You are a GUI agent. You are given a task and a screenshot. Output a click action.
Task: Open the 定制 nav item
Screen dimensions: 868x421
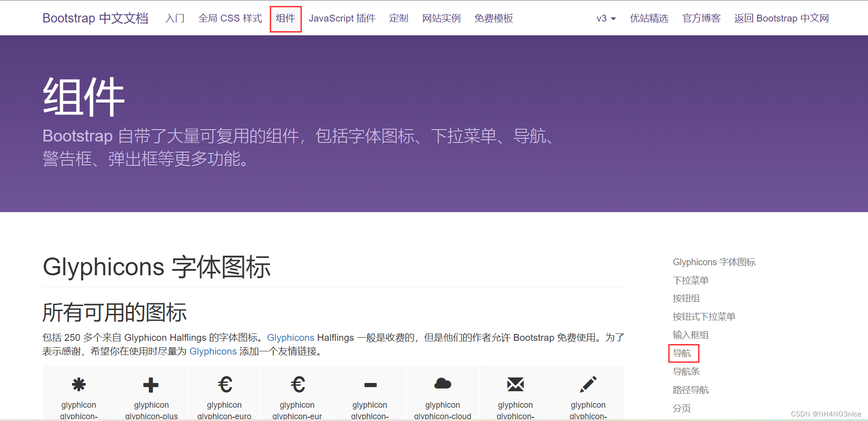tap(399, 18)
